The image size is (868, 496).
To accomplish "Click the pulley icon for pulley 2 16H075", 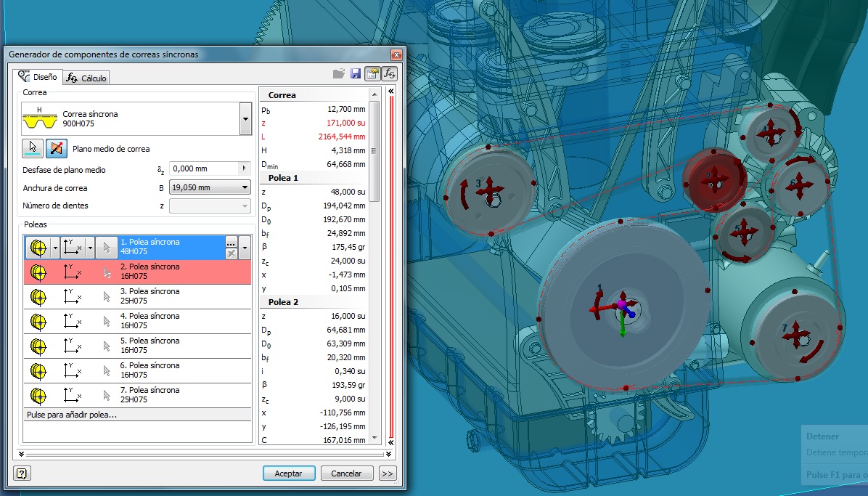I will point(38,272).
